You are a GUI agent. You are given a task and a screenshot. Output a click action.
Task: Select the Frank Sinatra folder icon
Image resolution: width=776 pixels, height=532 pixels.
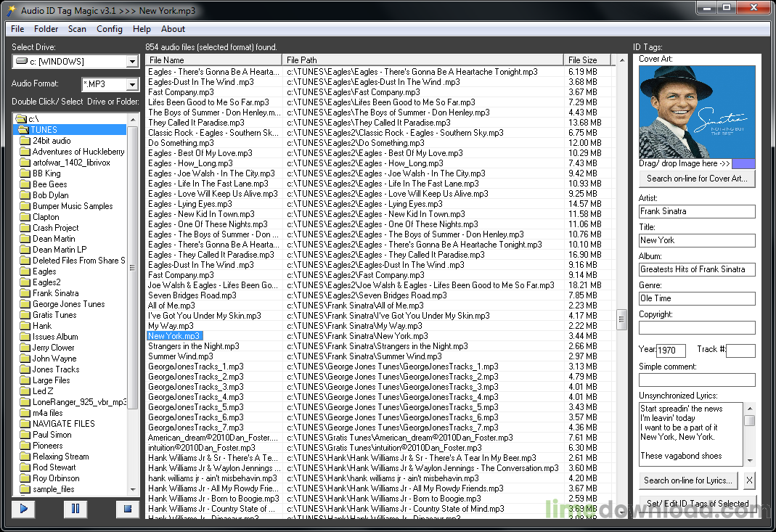click(x=25, y=293)
